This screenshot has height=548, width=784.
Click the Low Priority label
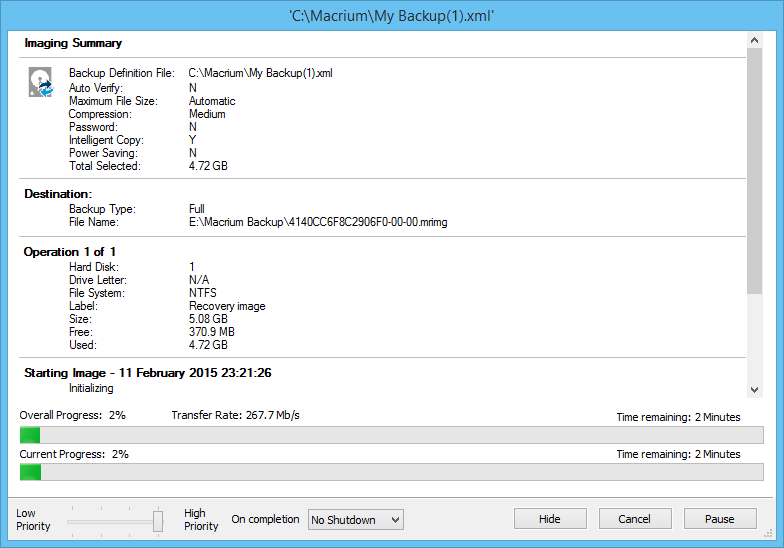(x=33, y=520)
